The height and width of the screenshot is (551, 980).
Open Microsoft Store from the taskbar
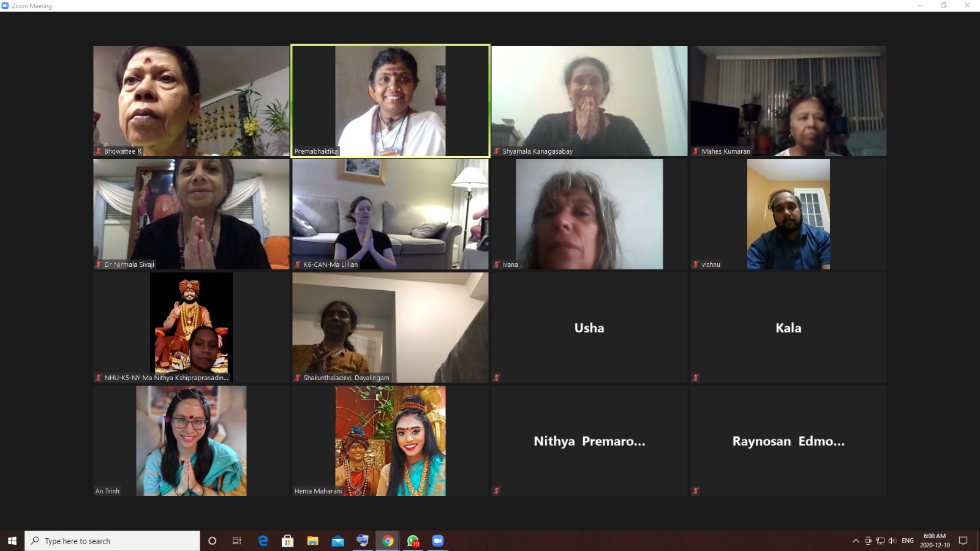click(x=287, y=541)
